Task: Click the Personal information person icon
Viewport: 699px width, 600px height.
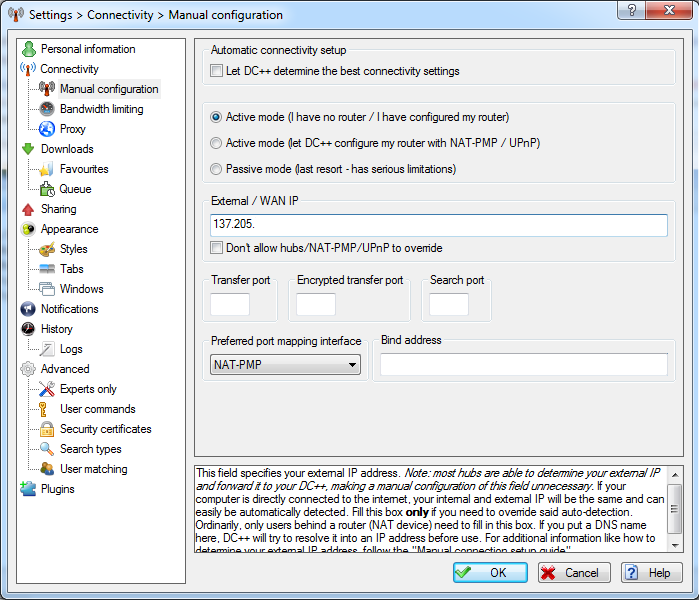Action: (29, 49)
